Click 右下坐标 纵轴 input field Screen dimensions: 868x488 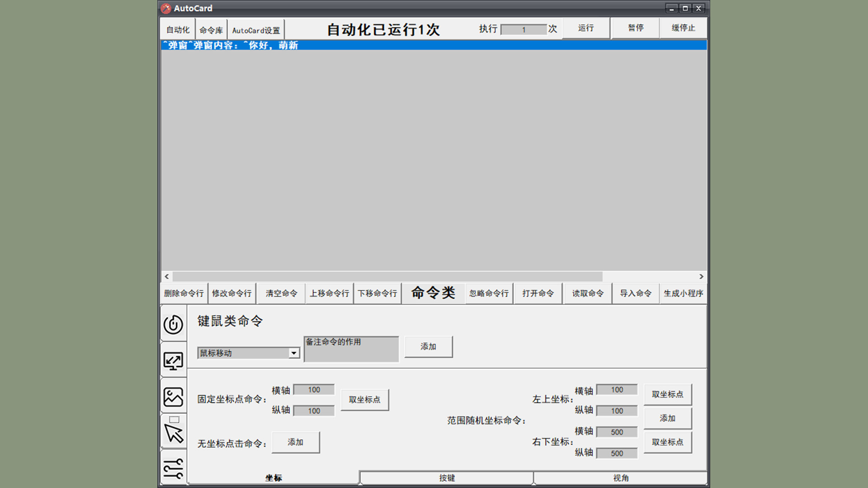click(x=617, y=453)
